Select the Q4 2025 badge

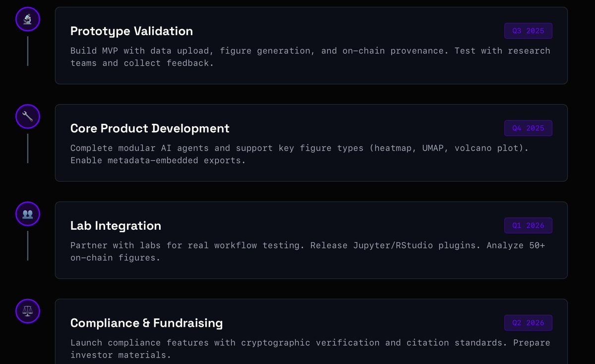click(528, 128)
